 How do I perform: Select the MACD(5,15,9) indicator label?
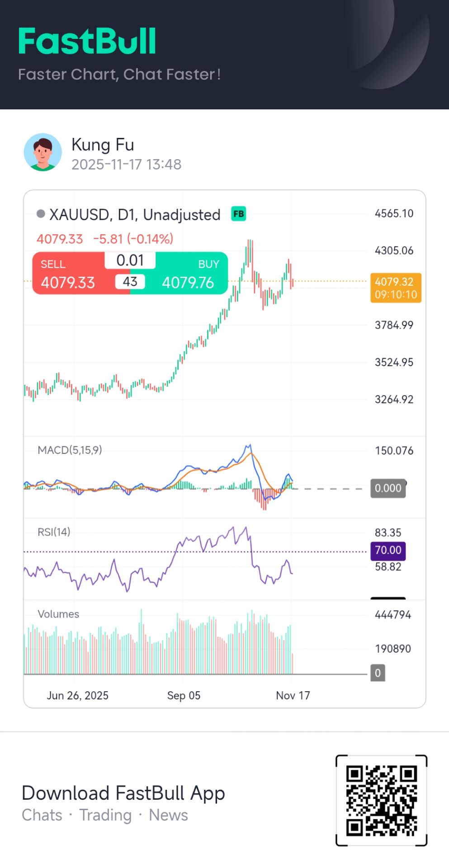coord(70,450)
